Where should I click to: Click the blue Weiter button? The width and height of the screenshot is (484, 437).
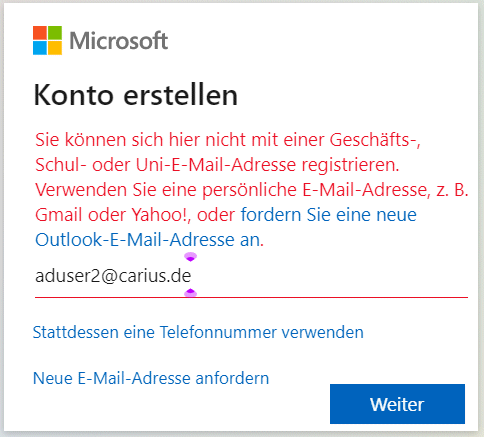397,404
